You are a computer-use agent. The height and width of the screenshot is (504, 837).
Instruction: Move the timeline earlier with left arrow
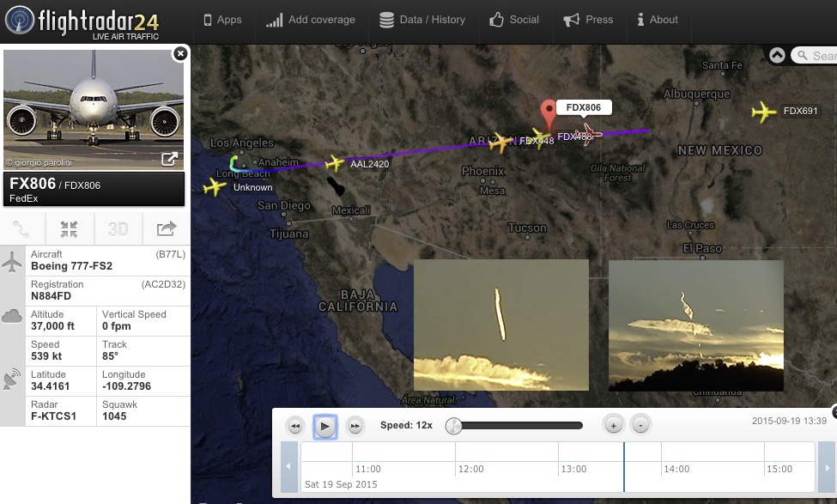(x=288, y=466)
